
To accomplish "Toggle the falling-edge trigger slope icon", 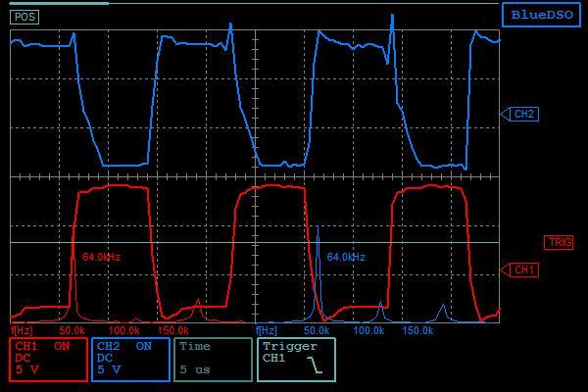I will point(315,365).
